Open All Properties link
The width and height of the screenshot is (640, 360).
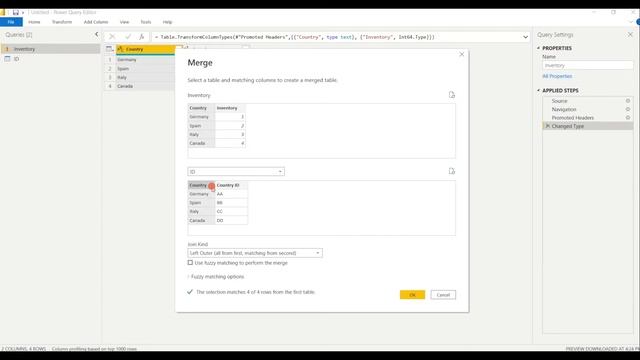pos(557,76)
